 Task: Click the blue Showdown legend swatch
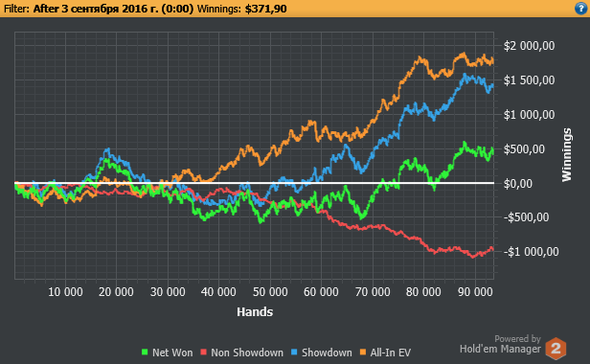pos(294,353)
